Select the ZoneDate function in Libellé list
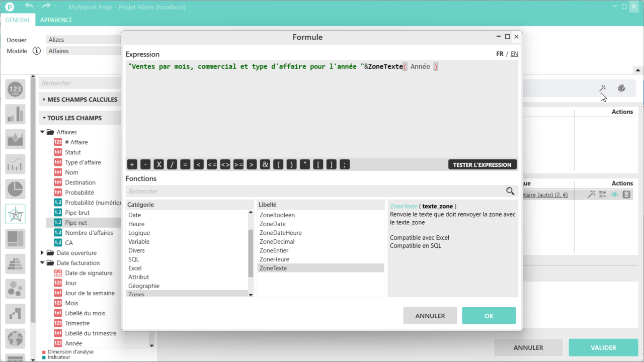 coord(272,224)
